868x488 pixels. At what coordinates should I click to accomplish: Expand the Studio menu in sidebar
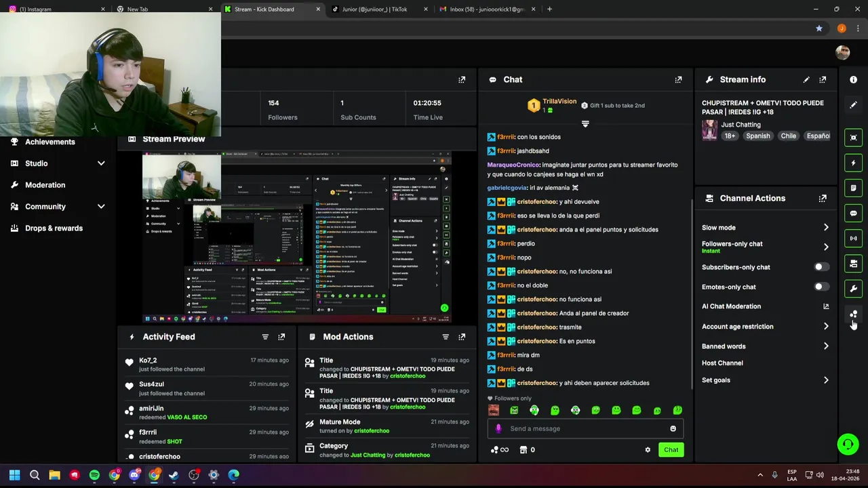click(x=101, y=163)
